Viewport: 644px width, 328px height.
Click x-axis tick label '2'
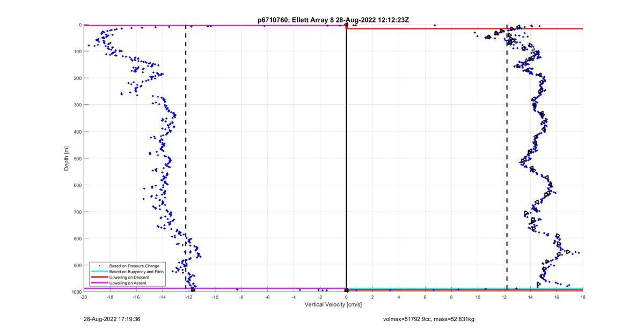(x=373, y=297)
